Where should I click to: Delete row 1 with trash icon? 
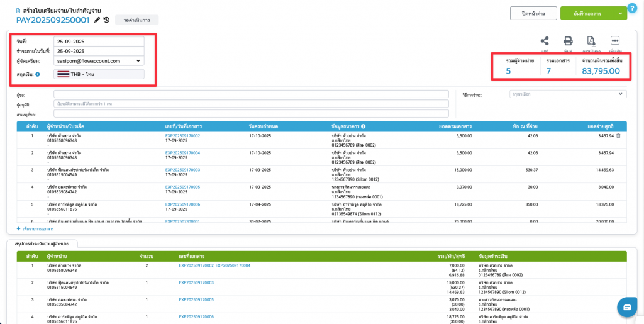[618, 136]
